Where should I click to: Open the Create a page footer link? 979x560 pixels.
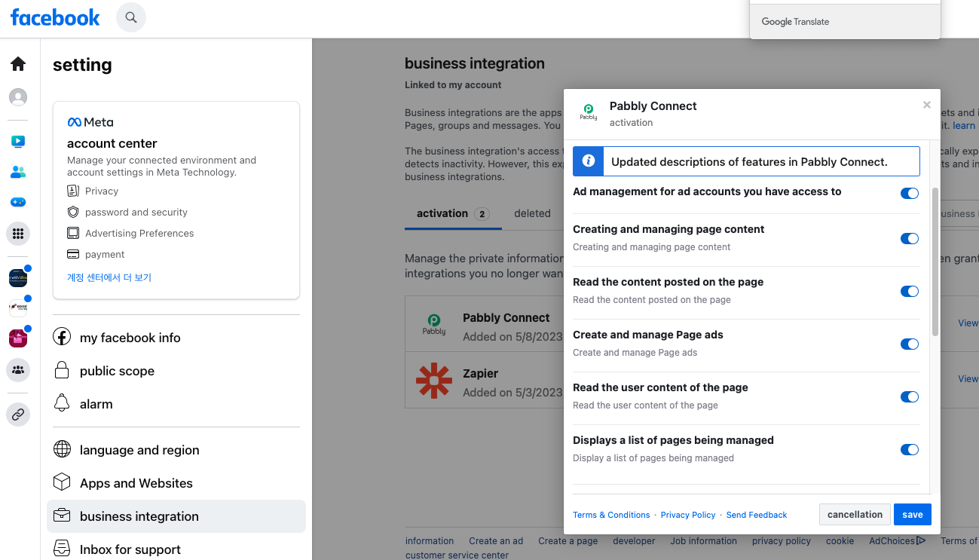click(x=568, y=541)
